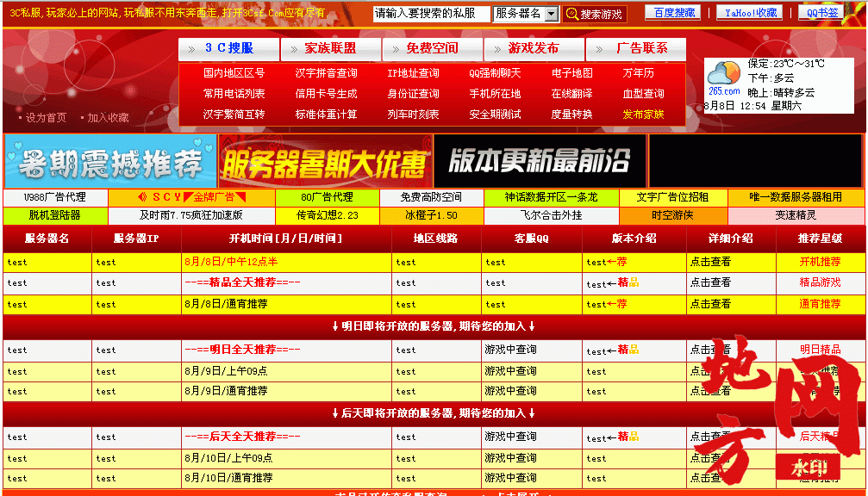The image size is (868, 496).
Task: Open the 血型查询 link
Action: (643, 94)
